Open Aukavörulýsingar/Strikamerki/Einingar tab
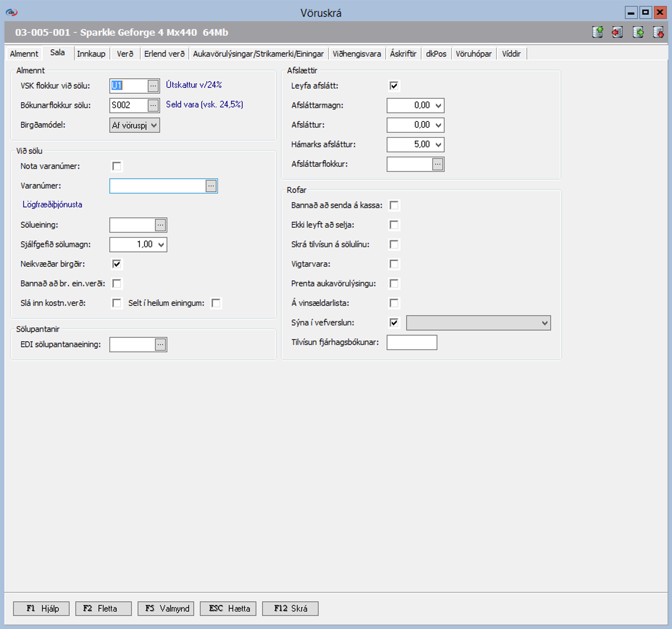Screen dimensions: 672x629 [258, 54]
